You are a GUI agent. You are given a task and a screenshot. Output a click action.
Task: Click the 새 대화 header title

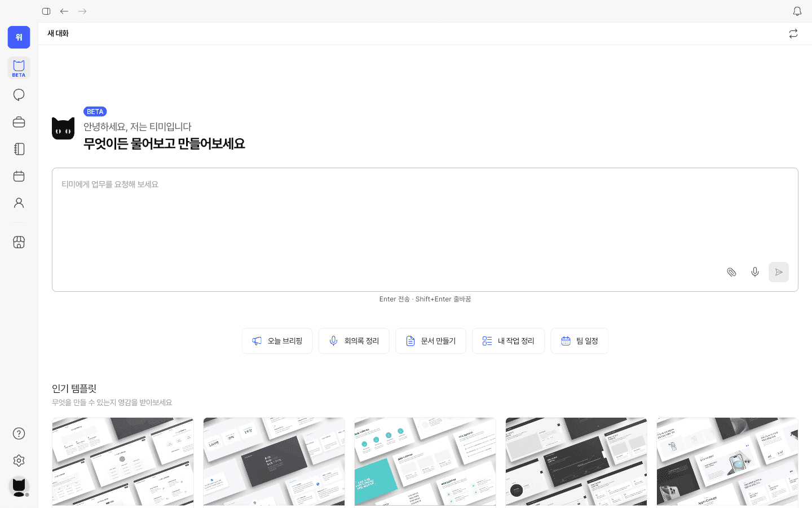coord(58,34)
